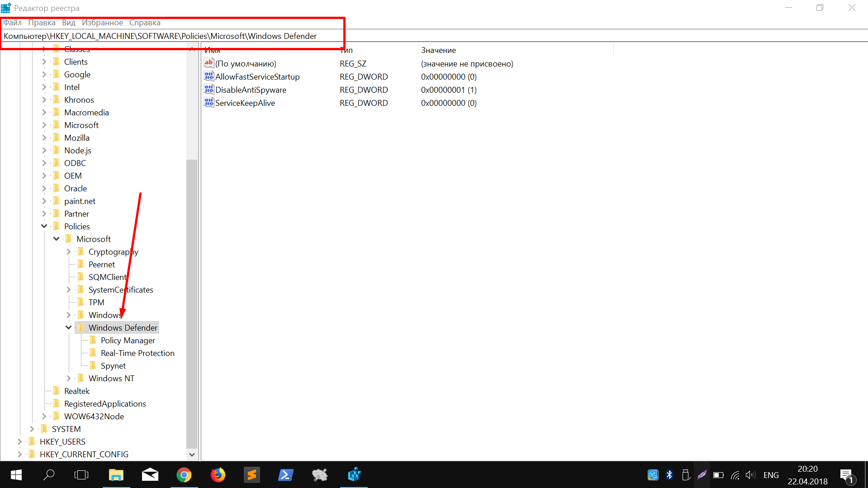Open Firefox from the taskbar
868x488 pixels.
click(218, 475)
